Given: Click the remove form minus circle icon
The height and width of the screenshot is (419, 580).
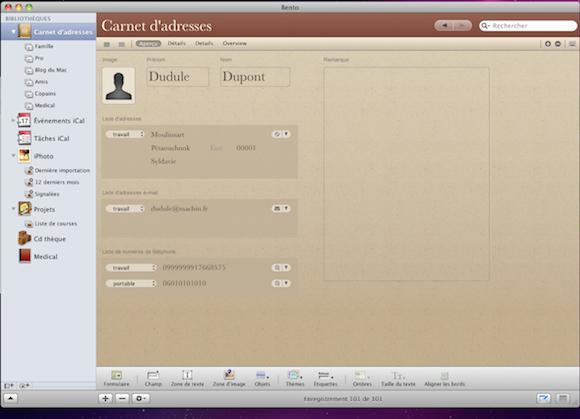Looking at the screenshot, I should pyautogui.click(x=558, y=44).
